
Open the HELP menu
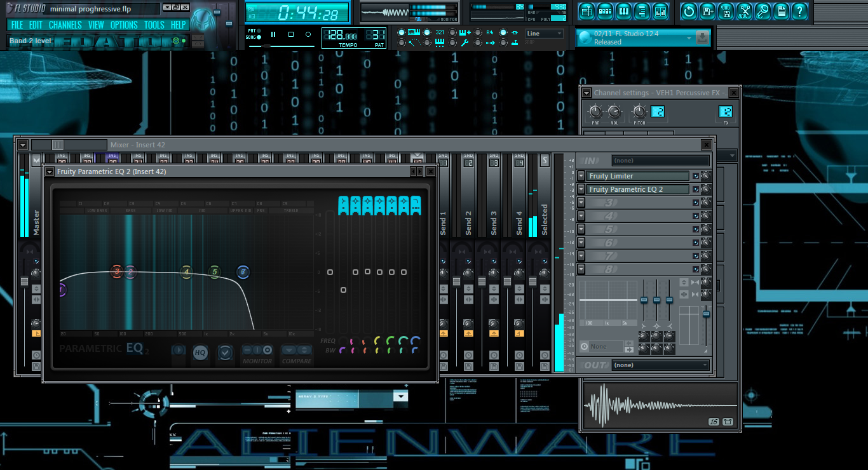tap(179, 25)
